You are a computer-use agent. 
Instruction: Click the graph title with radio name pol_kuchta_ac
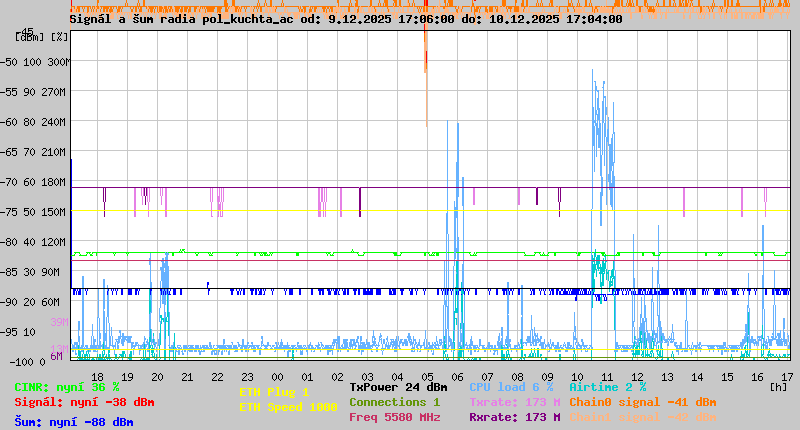345,18
